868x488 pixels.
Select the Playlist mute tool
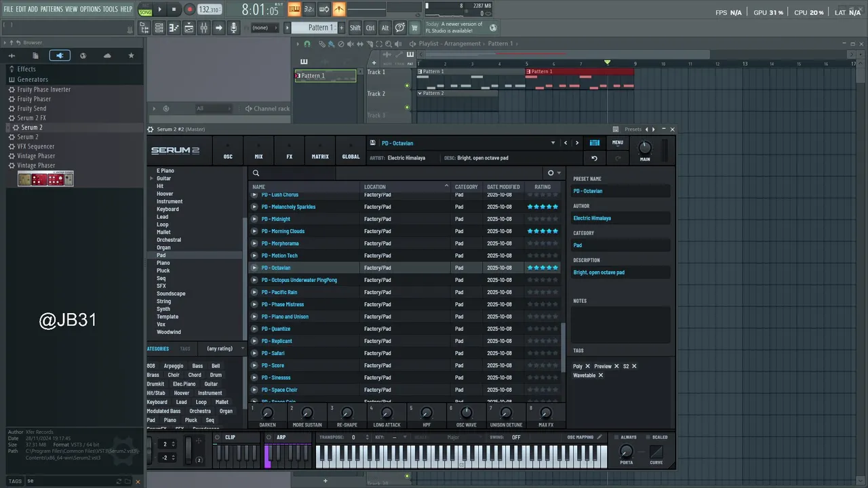click(x=350, y=44)
